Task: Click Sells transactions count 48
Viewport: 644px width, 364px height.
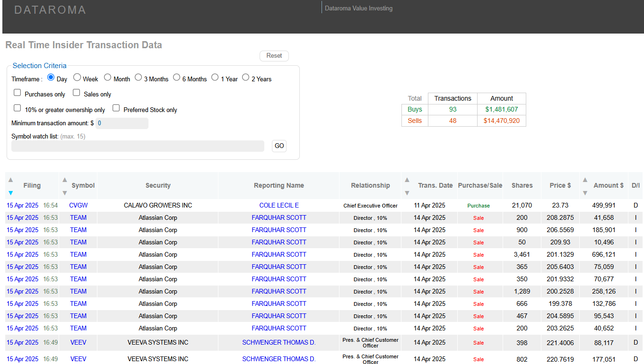Action: [453, 121]
